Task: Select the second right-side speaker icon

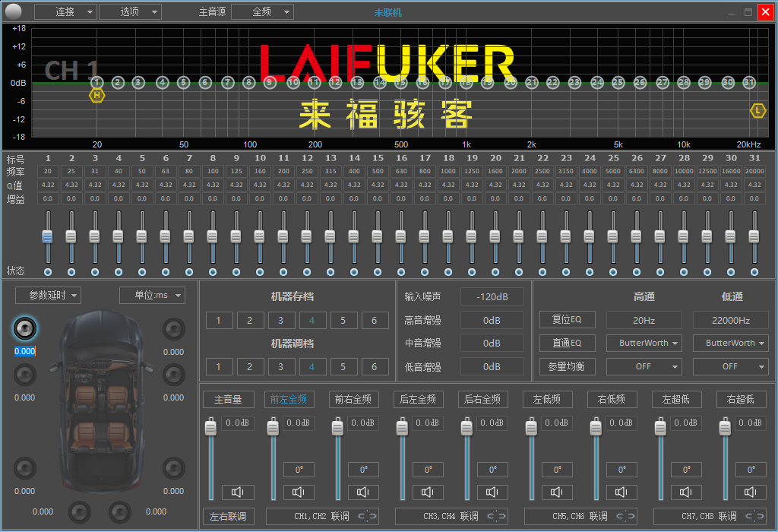Action: 174,375
